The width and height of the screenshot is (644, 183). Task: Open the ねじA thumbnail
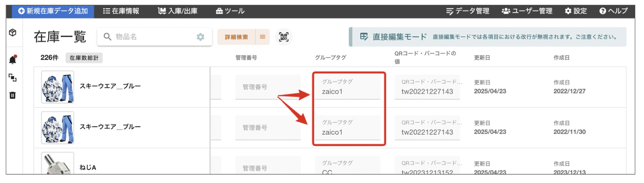point(57,163)
